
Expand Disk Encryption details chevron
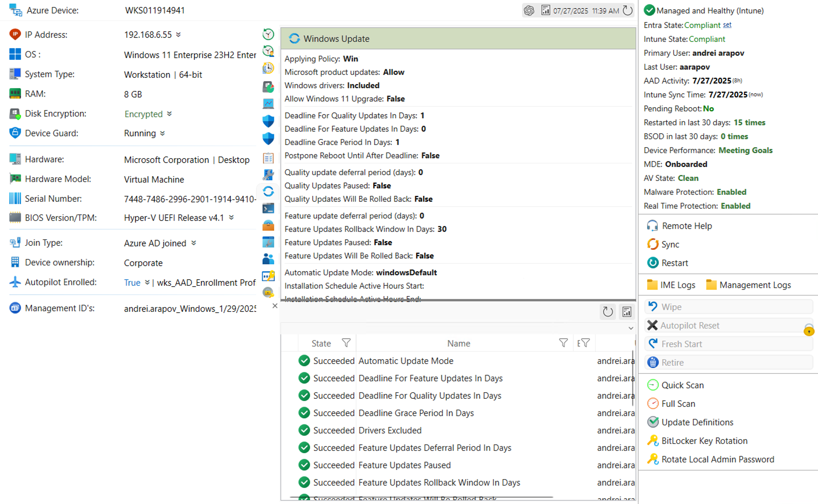[x=169, y=114]
